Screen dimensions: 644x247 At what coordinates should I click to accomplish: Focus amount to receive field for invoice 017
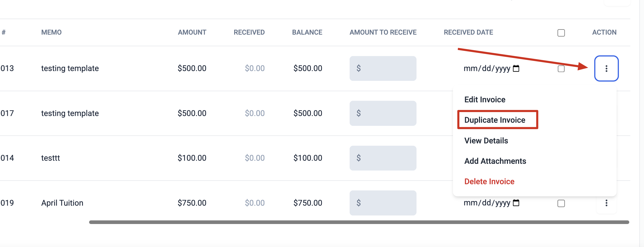click(383, 113)
